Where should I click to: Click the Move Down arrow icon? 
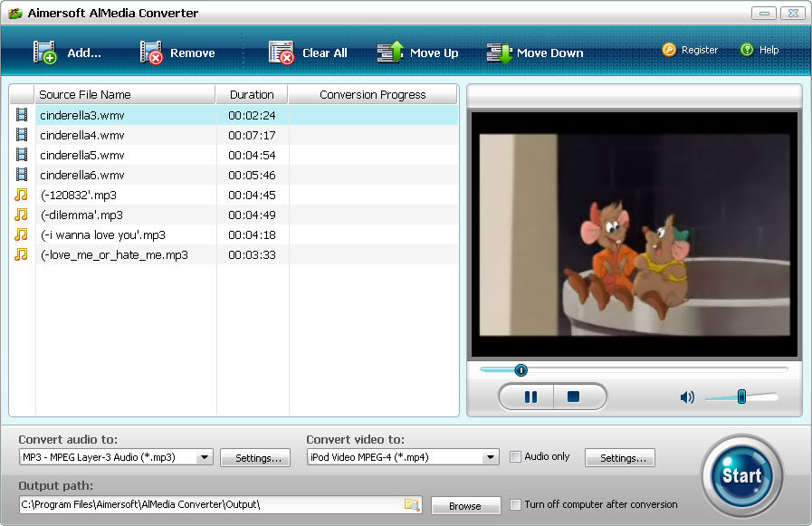500,53
